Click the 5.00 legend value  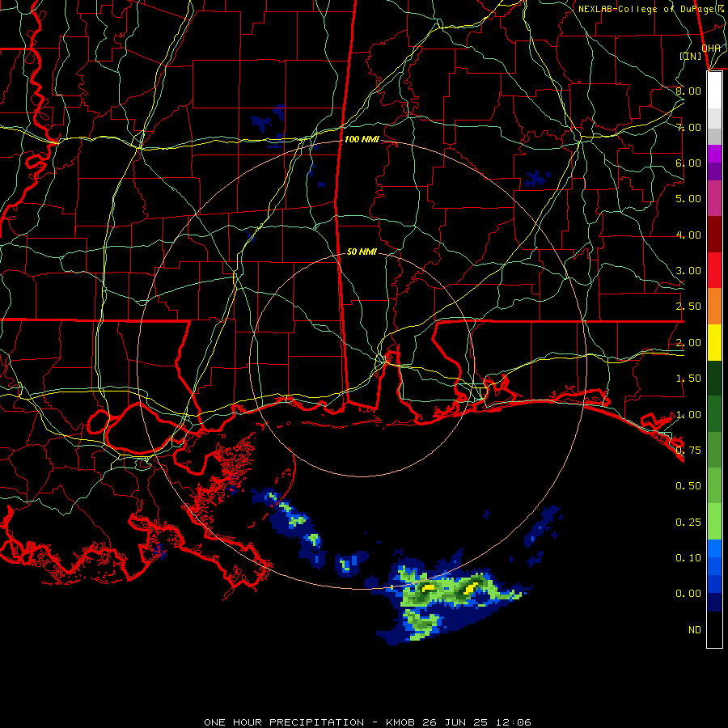(688, 199)
